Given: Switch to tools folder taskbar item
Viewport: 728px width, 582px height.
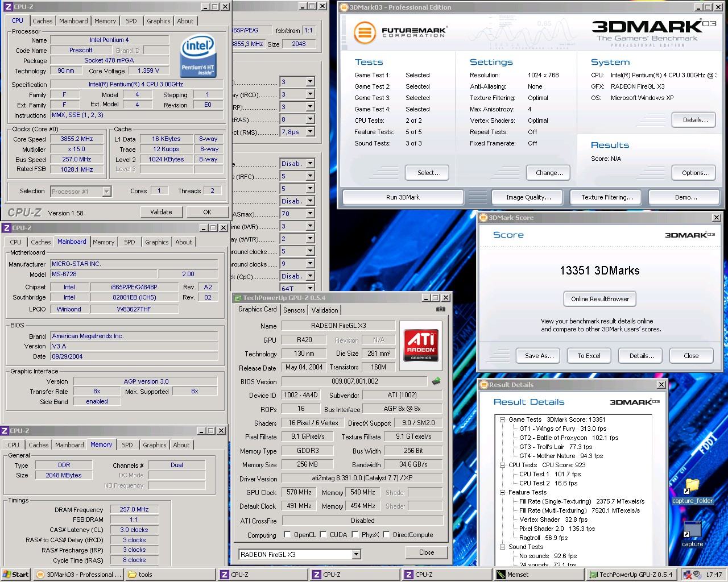Looking at the screenshot, I should (171, 574).
